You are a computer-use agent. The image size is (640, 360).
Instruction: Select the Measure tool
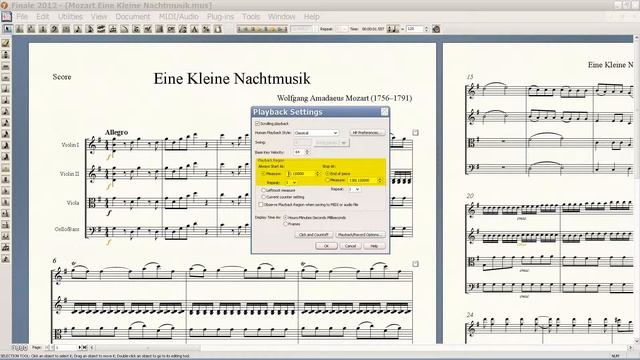66,29
